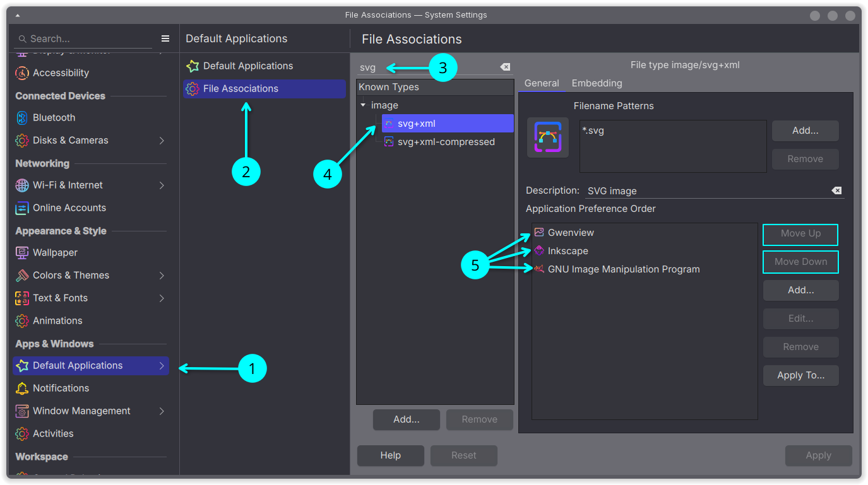
Task: Open Bluetooth settings via its icon
Action: point(22,118)
